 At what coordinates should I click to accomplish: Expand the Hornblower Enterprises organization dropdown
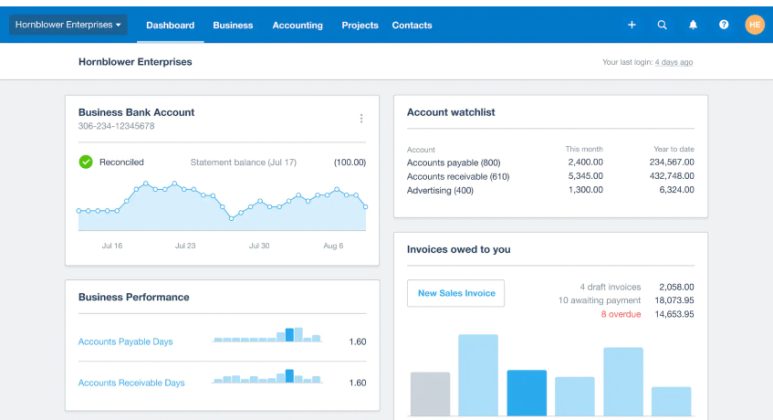pos(68,24)
